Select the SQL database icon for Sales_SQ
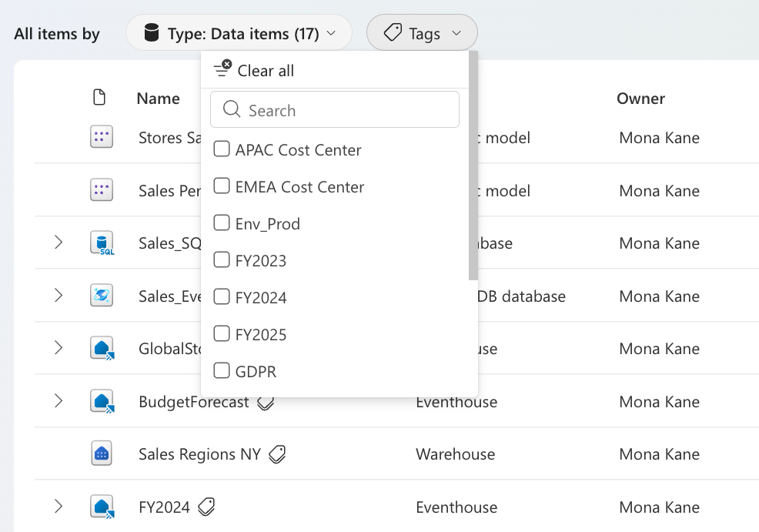The height and width of the screenshot is (532, 759). click(102, 243)
